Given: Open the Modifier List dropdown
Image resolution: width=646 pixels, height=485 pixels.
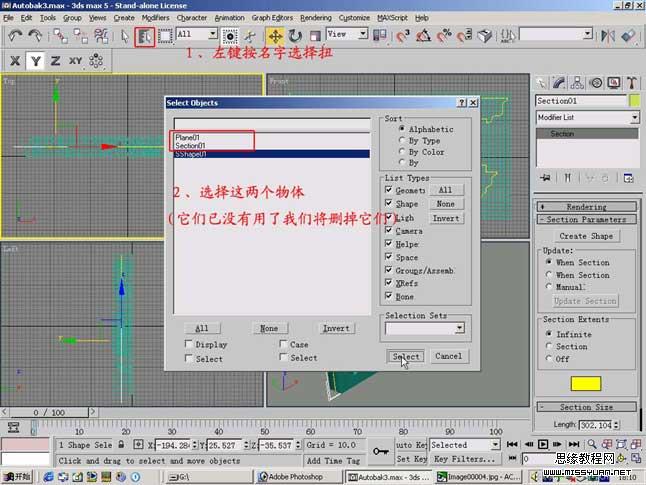Looking at the screenshot, I should (x=635, y=118).
